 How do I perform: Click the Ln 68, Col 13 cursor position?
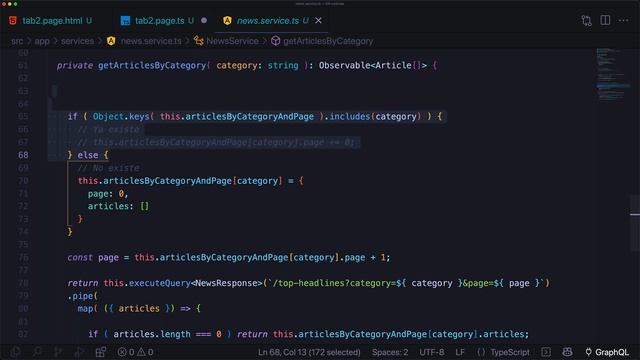click(309, 352)
